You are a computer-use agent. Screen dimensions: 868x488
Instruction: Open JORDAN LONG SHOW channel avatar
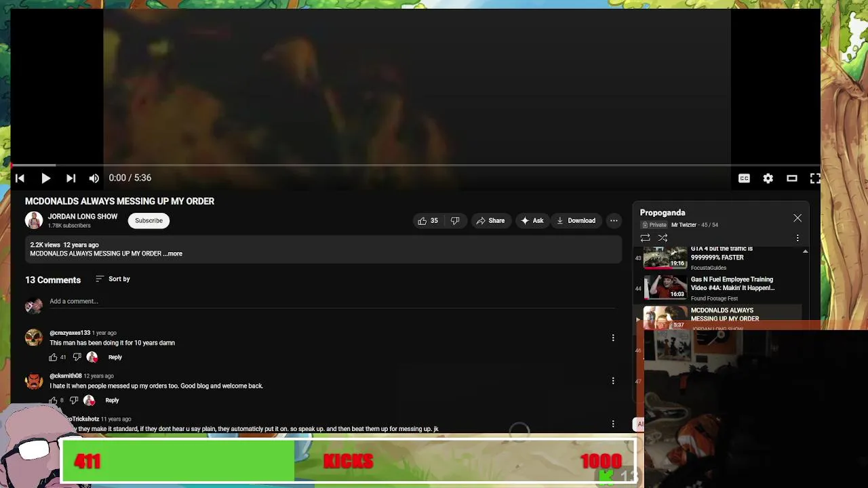[x=34, y=220]
